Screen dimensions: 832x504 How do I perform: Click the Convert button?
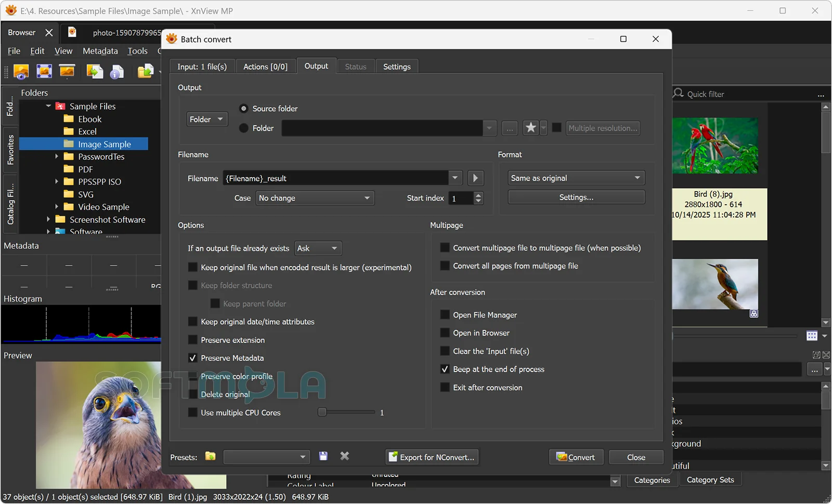(576, 457)
